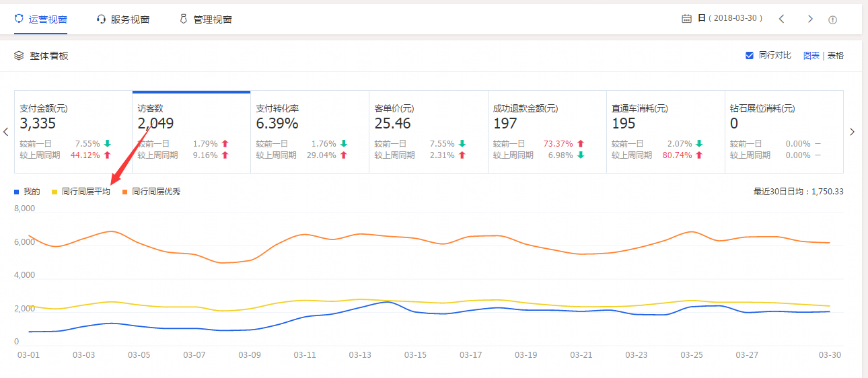The image size is (868, 378).
Task: Click the info icon at top right
Action: 832,20
